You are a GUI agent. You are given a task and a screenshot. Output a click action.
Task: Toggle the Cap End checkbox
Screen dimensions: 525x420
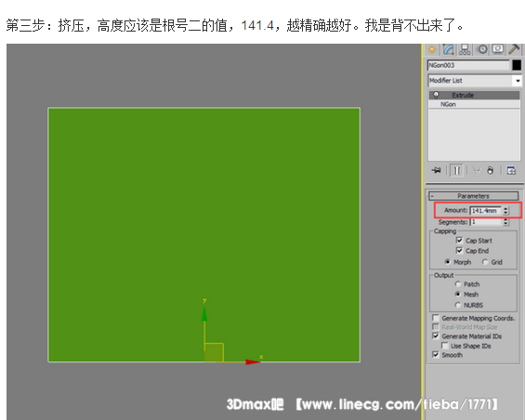(459, 251)
